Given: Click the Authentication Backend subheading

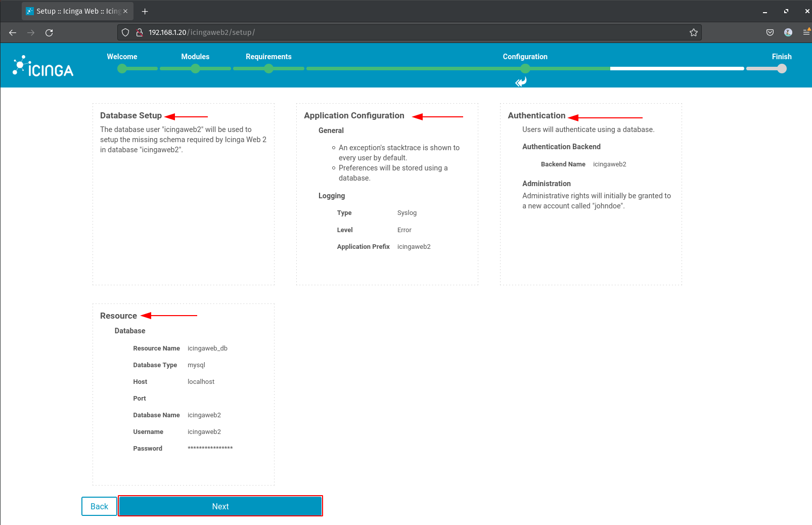Looking at the screenshot, I should tap(561, 147).
